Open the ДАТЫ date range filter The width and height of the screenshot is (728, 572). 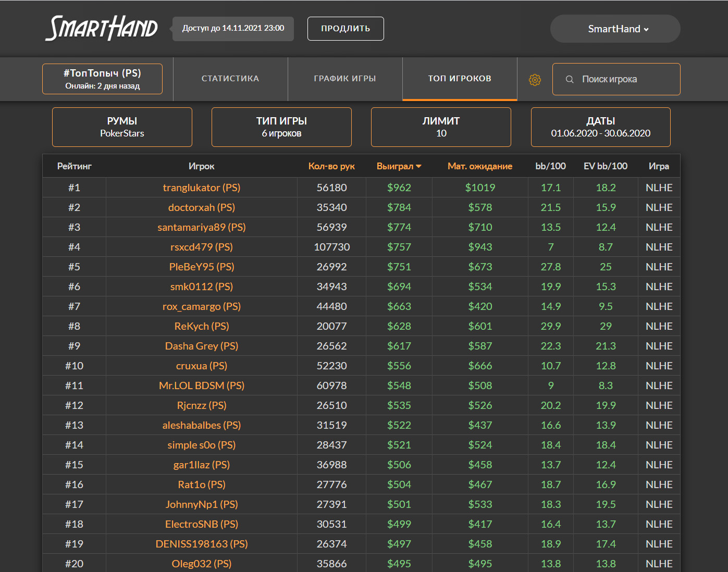(x=600, y=127)
